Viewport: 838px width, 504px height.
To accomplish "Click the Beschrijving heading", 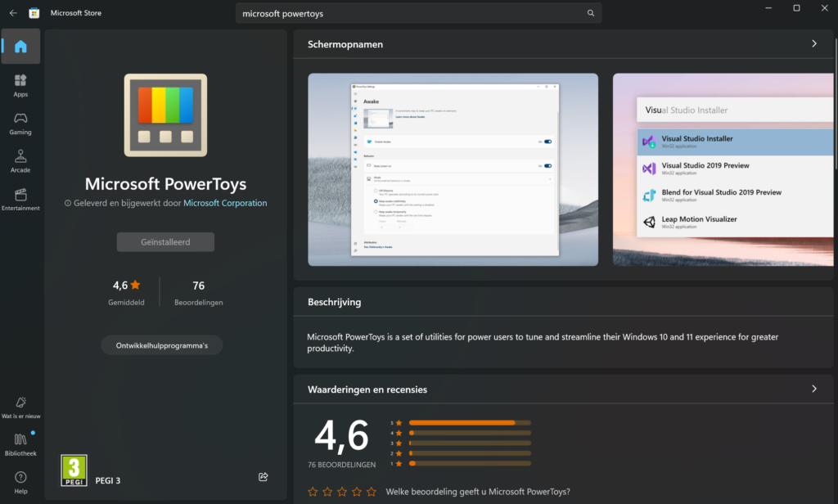I will click(334, 302).
